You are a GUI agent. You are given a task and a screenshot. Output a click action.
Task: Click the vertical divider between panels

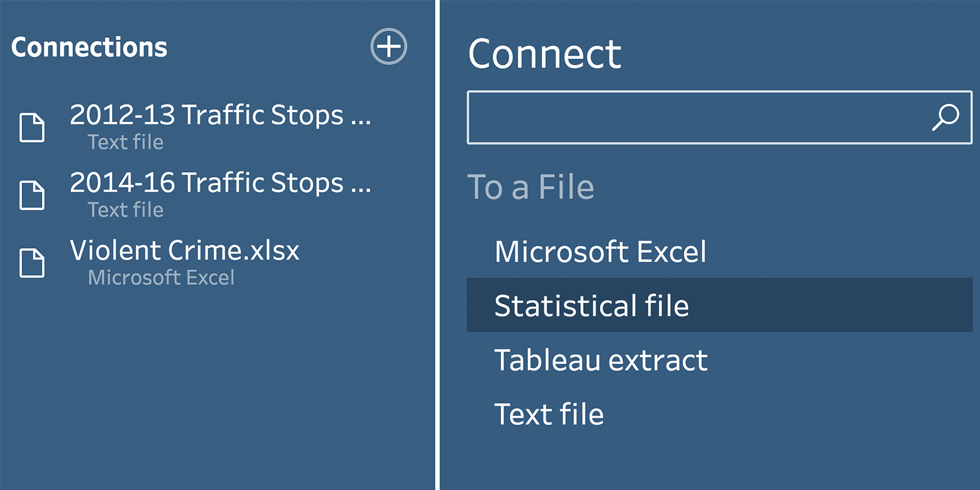tap(437, 245)
